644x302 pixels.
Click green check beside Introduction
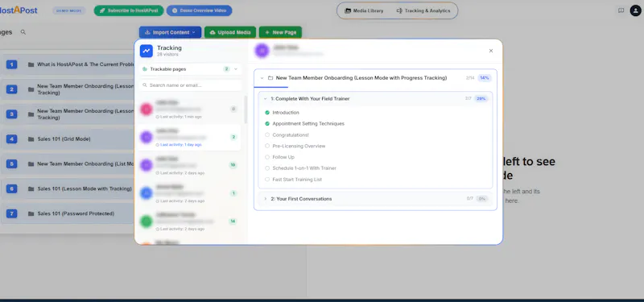[267, 113]
